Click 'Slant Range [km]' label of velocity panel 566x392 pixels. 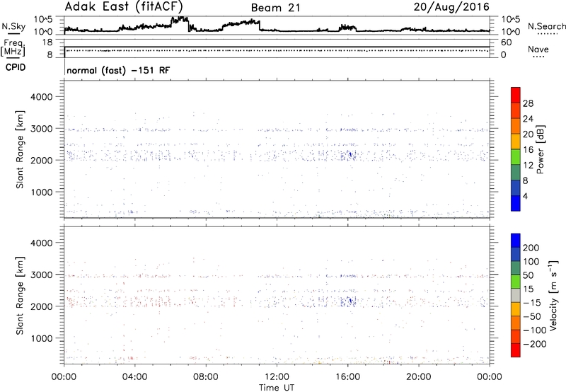point(20,295)
